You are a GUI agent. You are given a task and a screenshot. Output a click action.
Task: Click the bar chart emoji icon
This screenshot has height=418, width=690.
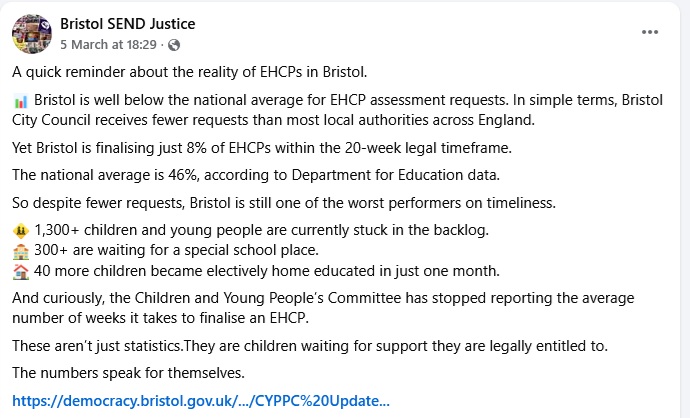(x=21, y=102)
